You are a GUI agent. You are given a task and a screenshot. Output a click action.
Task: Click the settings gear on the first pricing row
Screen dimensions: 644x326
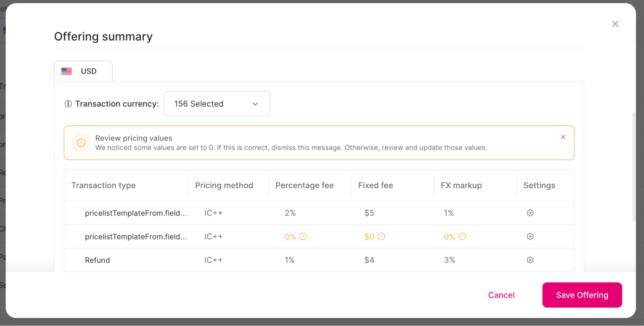coord(530,213)
